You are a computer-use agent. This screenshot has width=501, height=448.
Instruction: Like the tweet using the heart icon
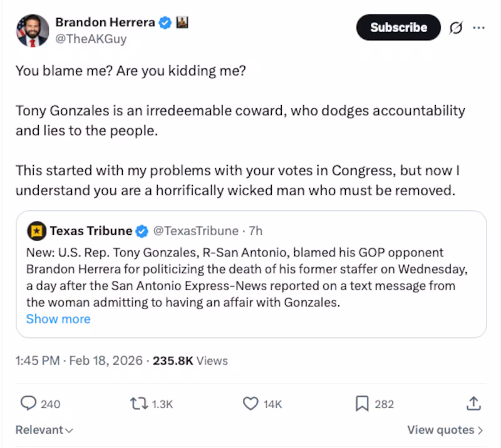tap(250, 404)
